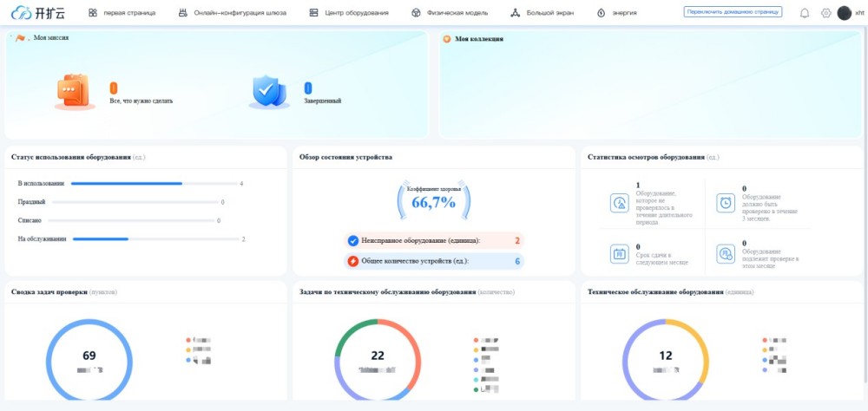Image resolution: width=868 pixels, height=411 pixels.
Task: Click the long-unchecked equipment warning icon
Action: 620,203
